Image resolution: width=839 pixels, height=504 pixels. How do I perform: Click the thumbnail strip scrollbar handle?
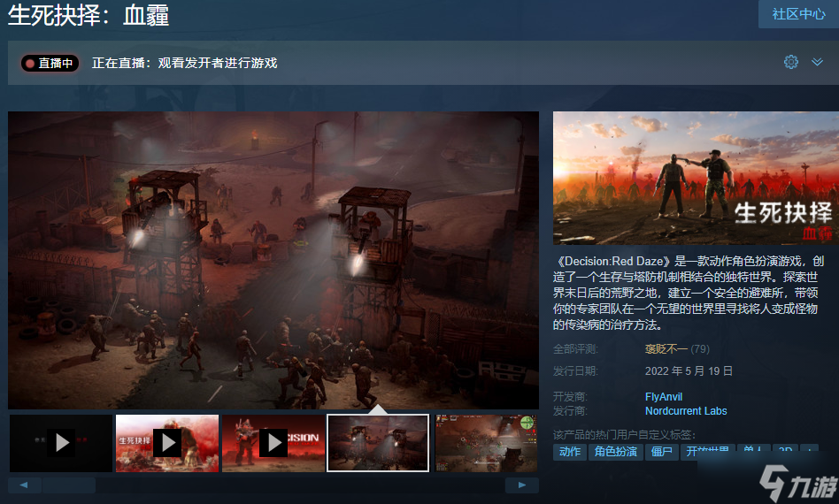point(69,485)
